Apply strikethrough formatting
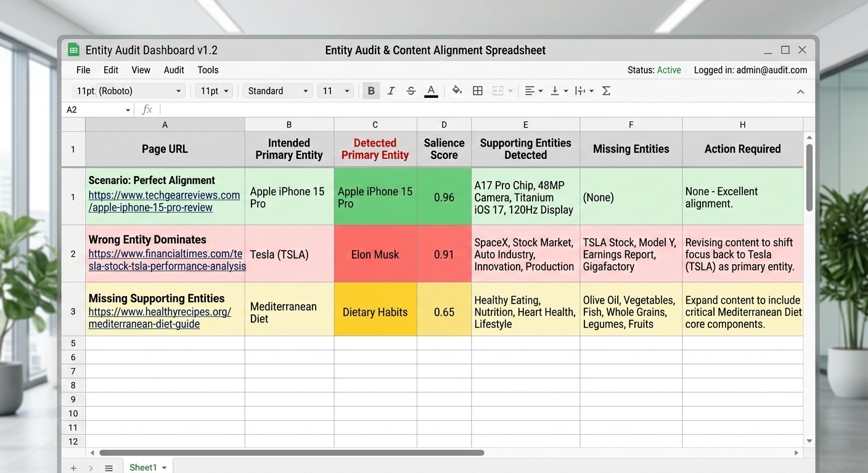The height and width of the screenshot is (473, 868). tap(411, 91)
